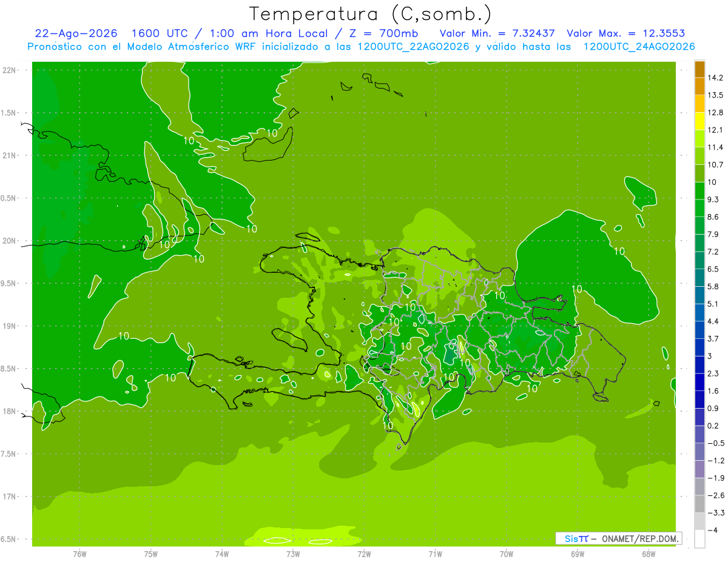
Task: Select the '5.8' colorbar value
Action: click(x=713, y=287)
